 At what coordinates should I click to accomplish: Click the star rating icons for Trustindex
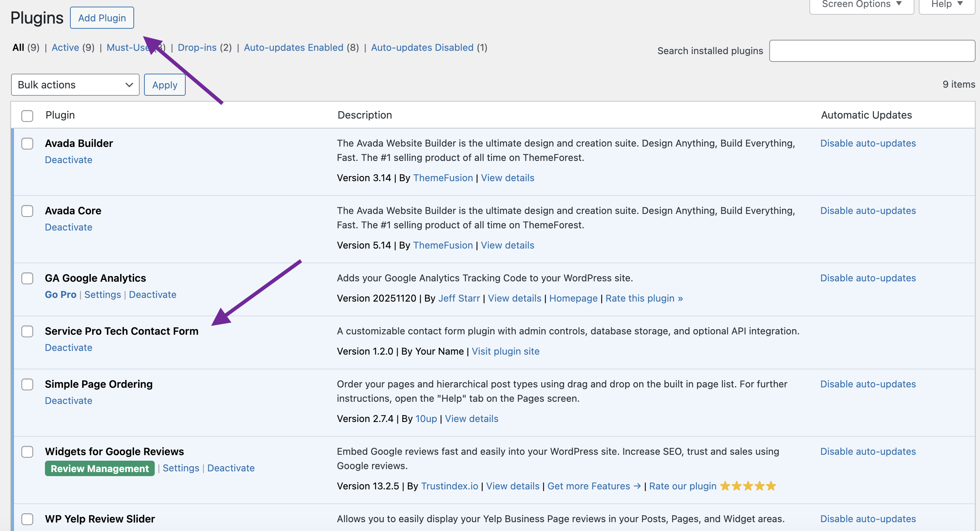coord(748,486)
